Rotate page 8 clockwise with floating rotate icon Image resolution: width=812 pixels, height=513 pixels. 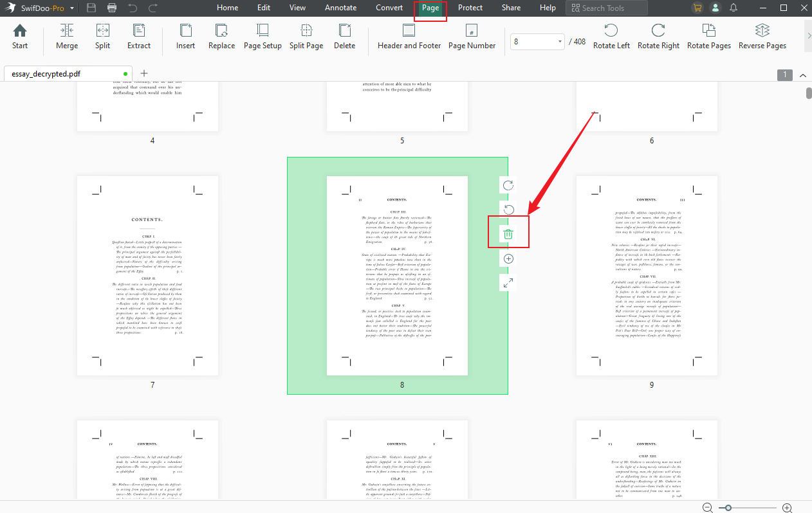[x=508, y=184]
